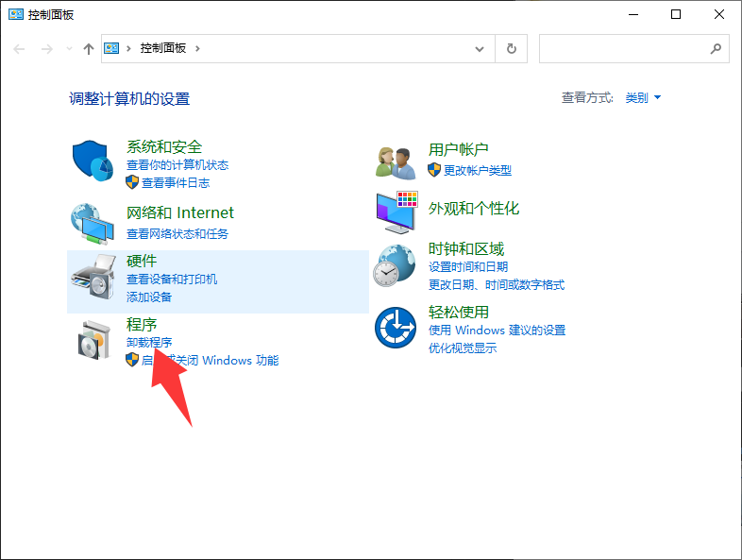
Task: Click the Appearance and Personalization monitor icon
Action: [x=396, y=212]
